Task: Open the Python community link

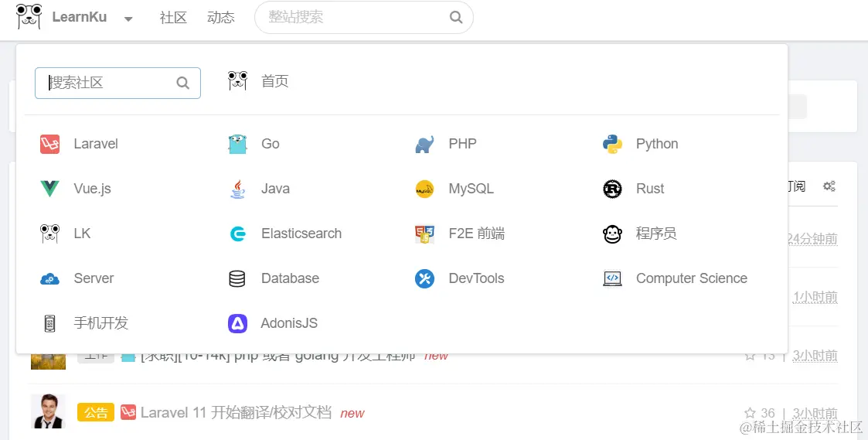Action: (657, 144)
